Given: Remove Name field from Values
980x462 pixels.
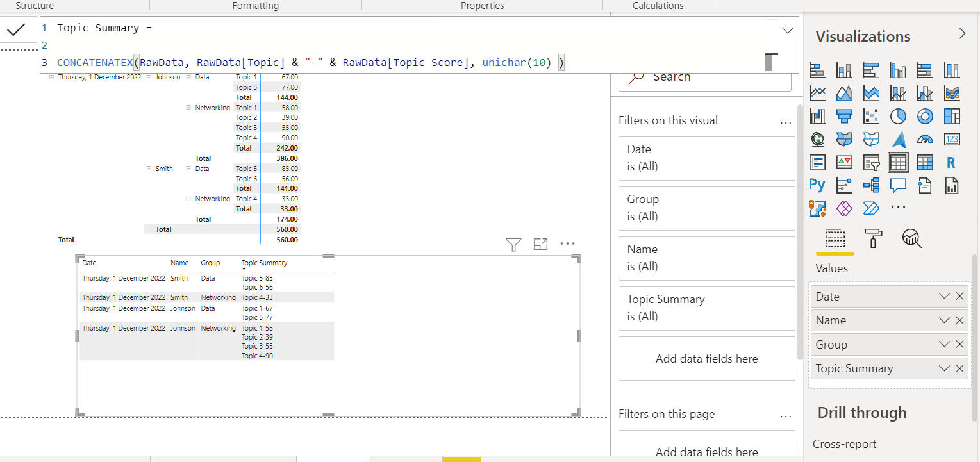Looking at the screenshot, I should click(x=959, y=320).
